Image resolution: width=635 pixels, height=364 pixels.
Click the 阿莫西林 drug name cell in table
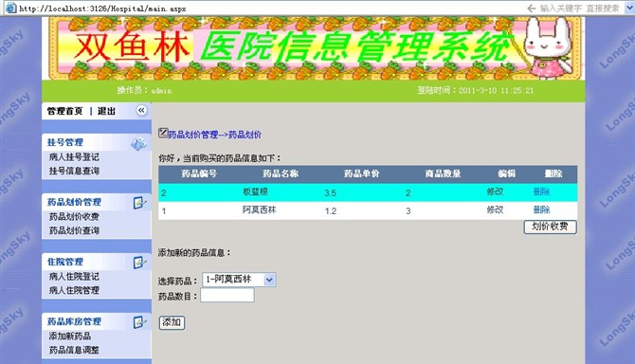pos(260,209)
